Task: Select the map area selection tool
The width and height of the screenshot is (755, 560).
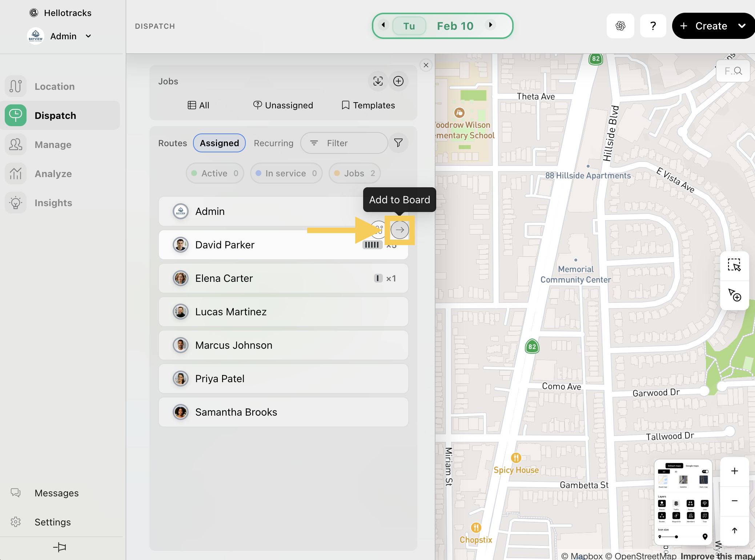Action: [734, 265]
